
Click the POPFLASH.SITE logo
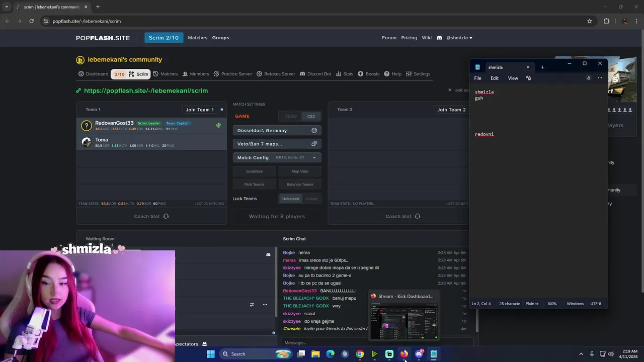coord(103,38)
